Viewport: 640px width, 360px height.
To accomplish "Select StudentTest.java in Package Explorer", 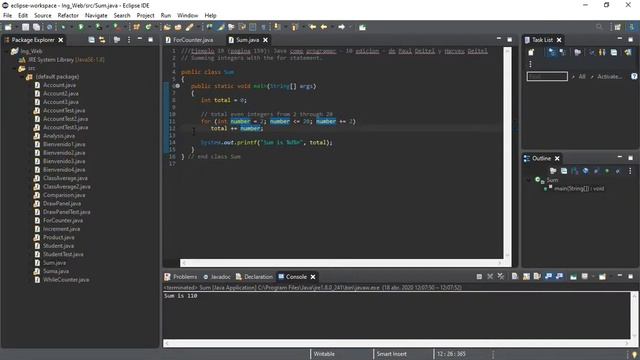I will coord(63,254).
